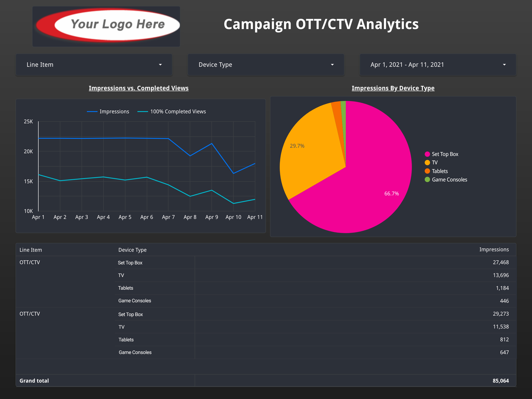Toggle the 100% Completed Views legend entry

[172, 111]
